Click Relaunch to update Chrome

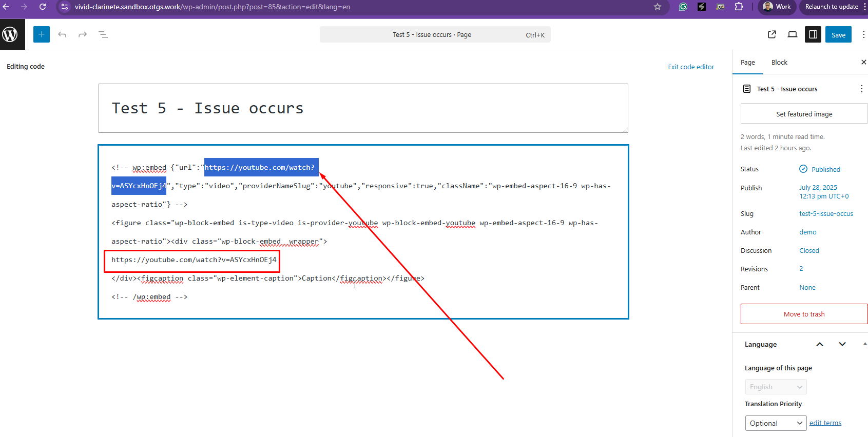pos(832,7)
